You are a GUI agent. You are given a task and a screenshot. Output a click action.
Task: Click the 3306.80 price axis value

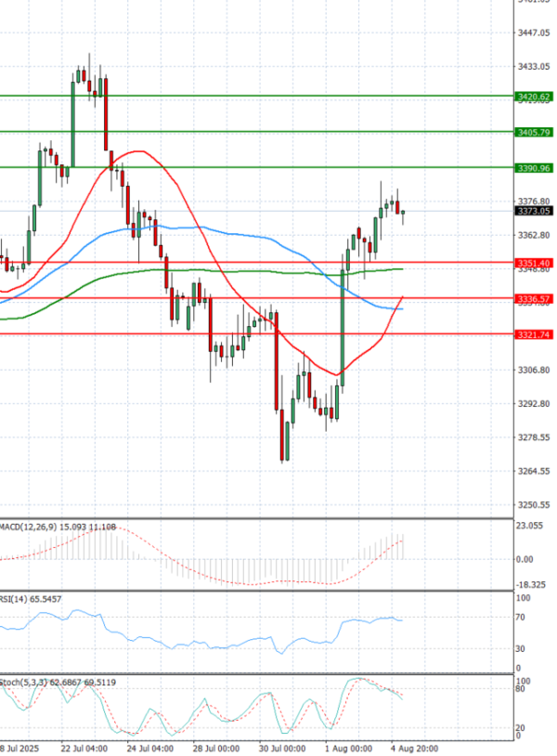point(534,371)
